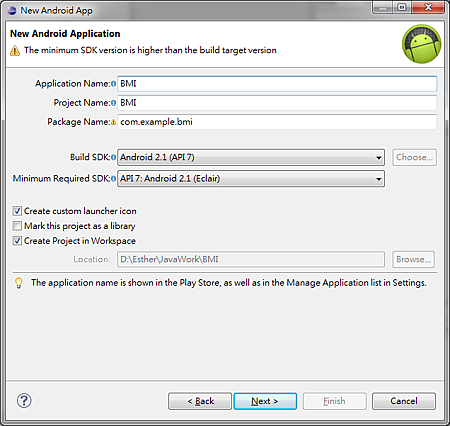Screen dimensions: 450x426
Task: Focus the Package Name input field
Action: [x=277, y=122]
